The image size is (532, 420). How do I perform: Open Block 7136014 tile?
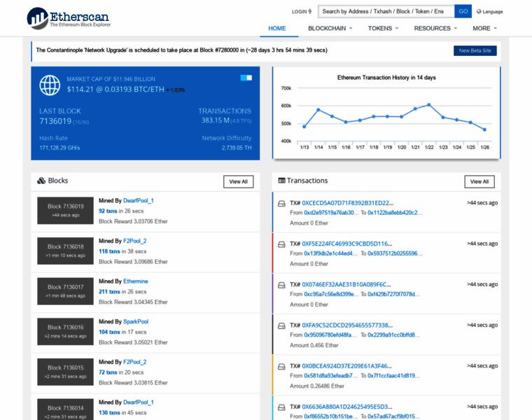66,409
